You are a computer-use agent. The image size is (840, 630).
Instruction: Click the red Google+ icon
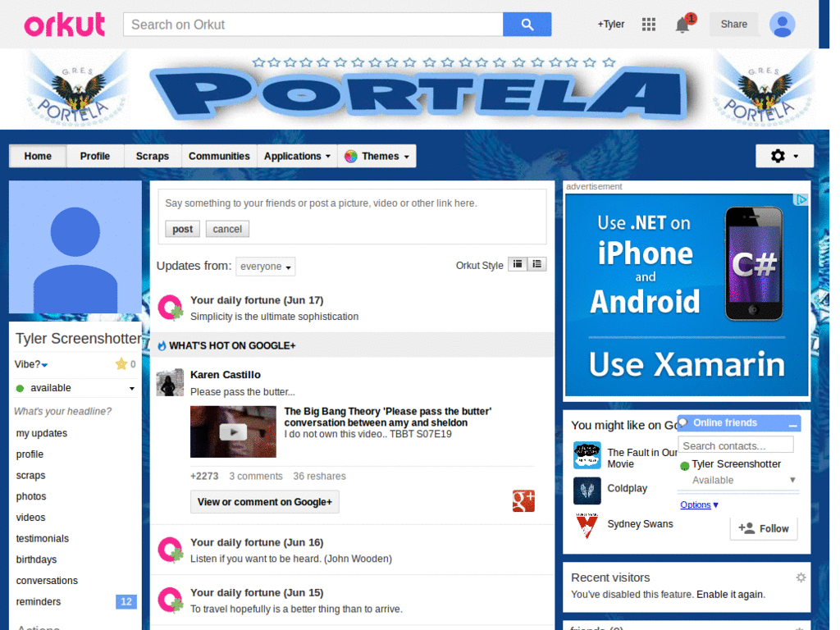click(523, 501)
